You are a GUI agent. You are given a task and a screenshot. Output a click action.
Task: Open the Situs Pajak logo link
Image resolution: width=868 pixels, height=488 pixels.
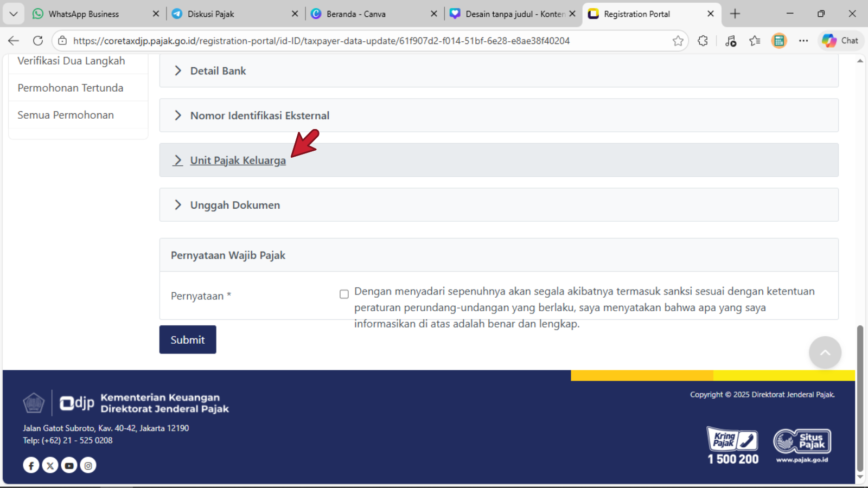point(802,446)
